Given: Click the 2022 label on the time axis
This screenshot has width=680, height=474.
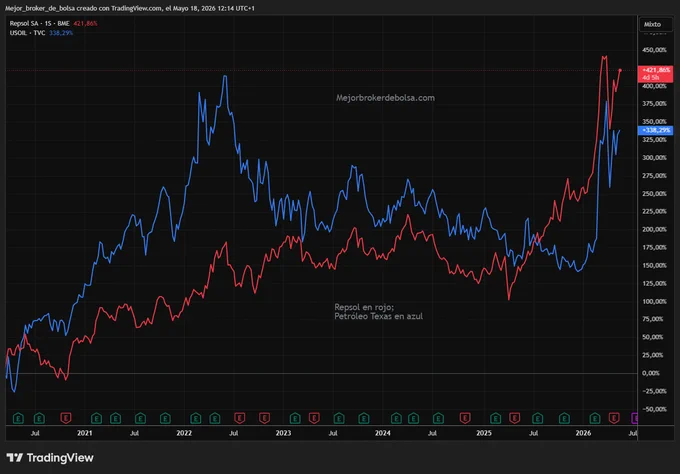Looking at the screenshot, I should click(x=184, y=433).
